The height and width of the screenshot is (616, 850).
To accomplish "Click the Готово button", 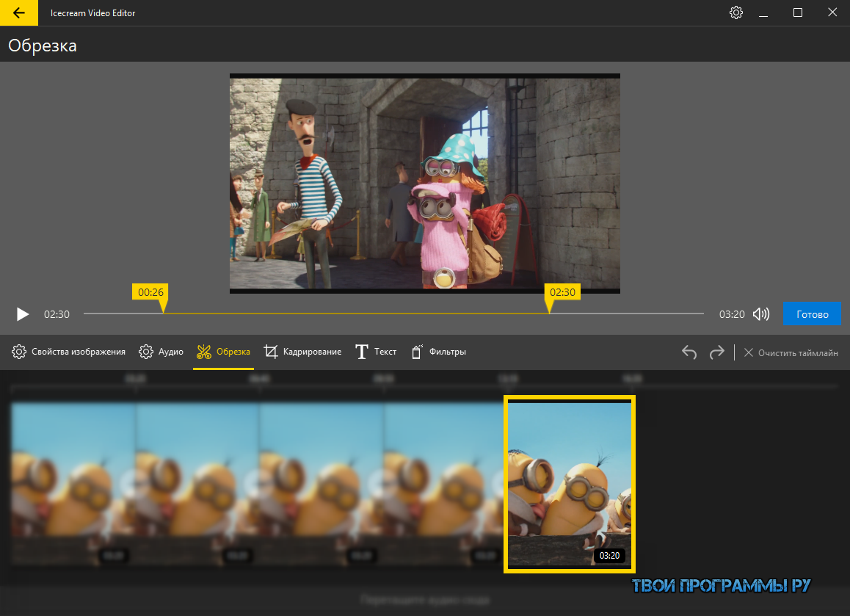I will (x=812, y=314).
